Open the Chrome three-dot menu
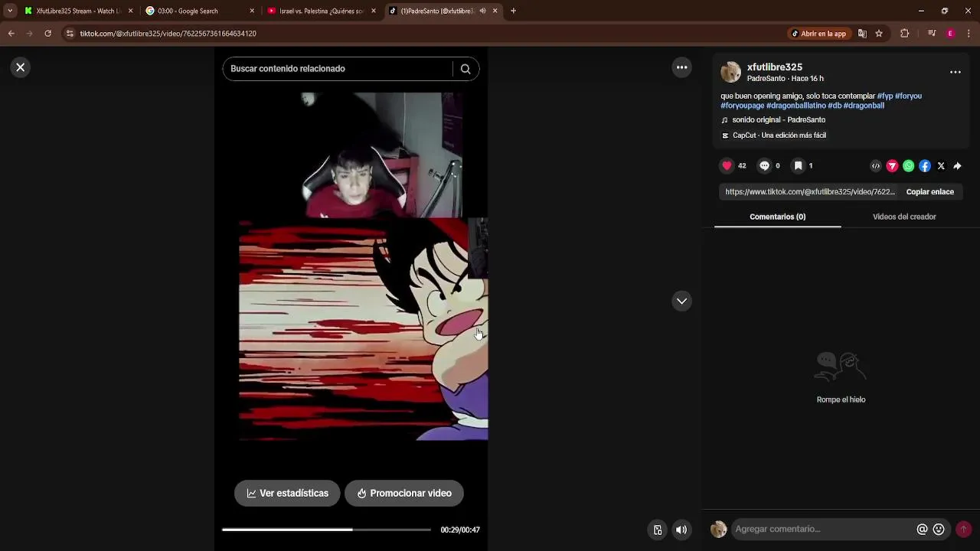The height and width of the screenshot is (551, 980). coord(969,34)
